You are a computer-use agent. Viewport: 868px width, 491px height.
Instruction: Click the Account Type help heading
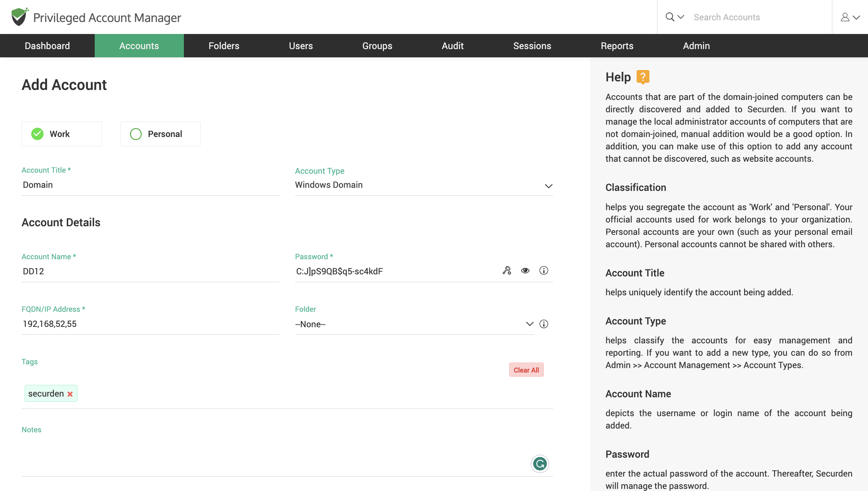click(636, 321)
